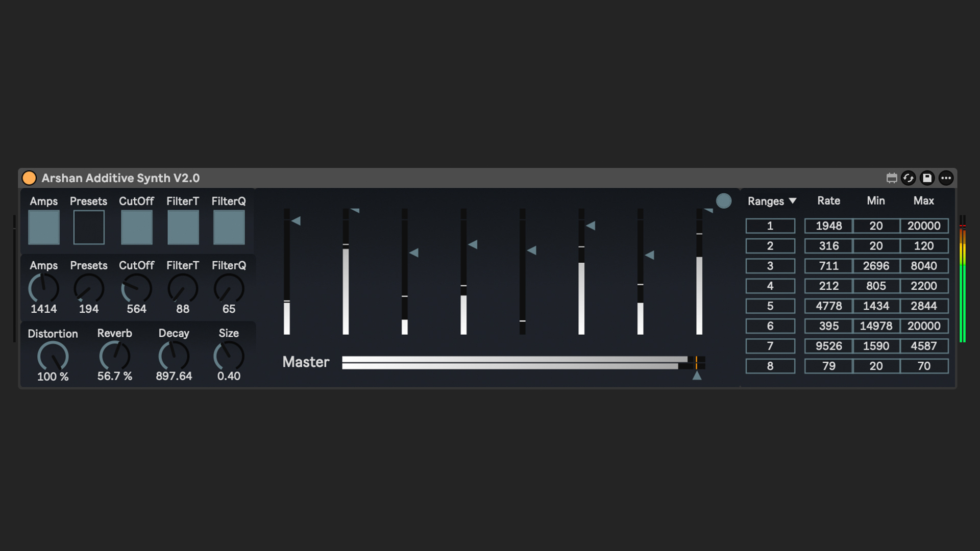Open the Max device editor icon

[891, 178]
